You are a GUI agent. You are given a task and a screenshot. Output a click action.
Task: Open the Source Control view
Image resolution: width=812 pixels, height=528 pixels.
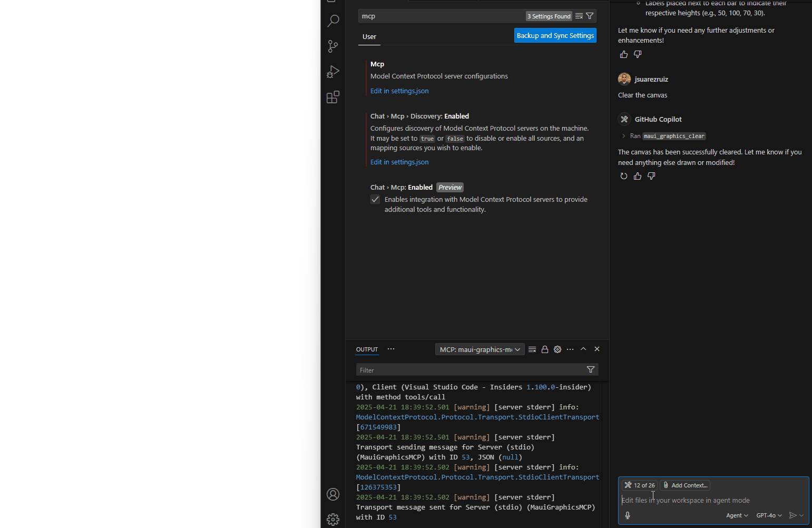pos(333,46)
